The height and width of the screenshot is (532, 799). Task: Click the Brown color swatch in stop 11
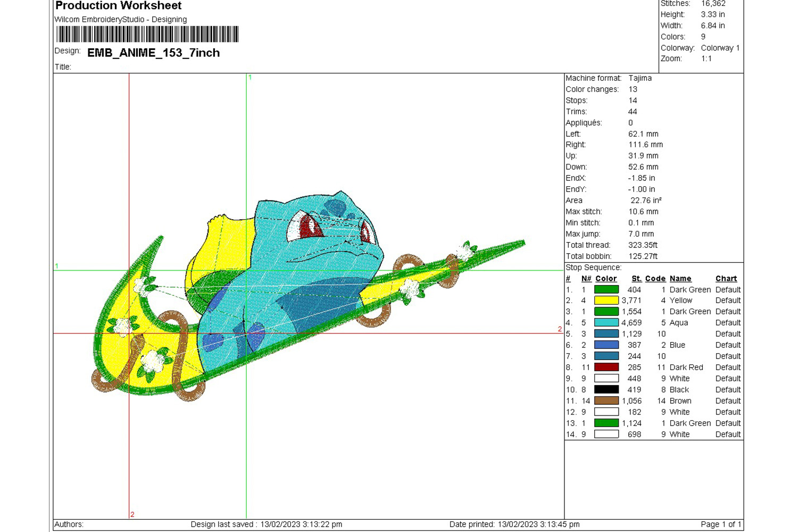[x=606, y=401]
